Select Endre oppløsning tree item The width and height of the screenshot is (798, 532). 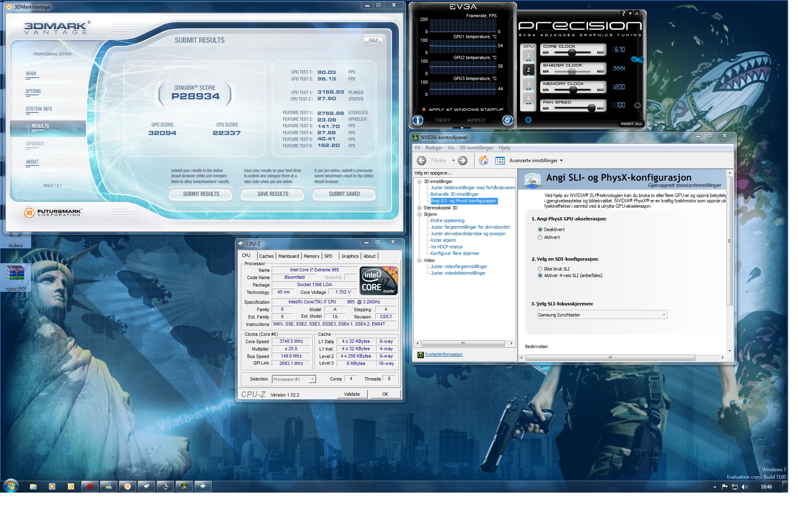[x=447, y=220]
